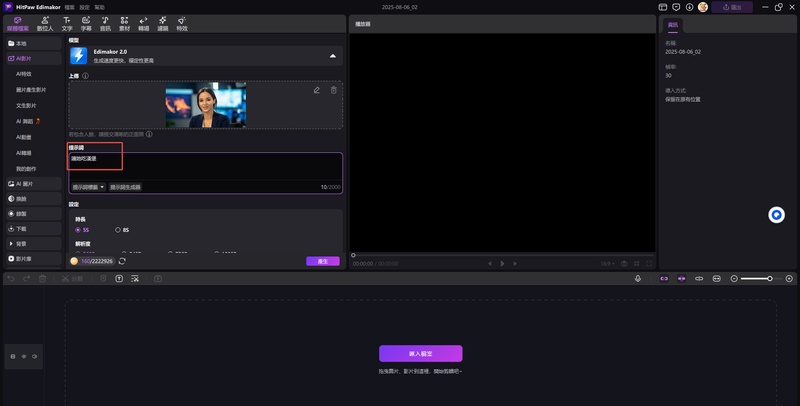Open the File (檔案) menu
Screen dimensions: 800x406
69,7
